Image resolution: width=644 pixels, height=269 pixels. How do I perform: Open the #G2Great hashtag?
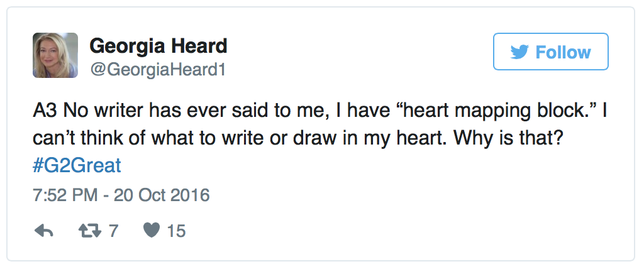click(x=77, y=166)
